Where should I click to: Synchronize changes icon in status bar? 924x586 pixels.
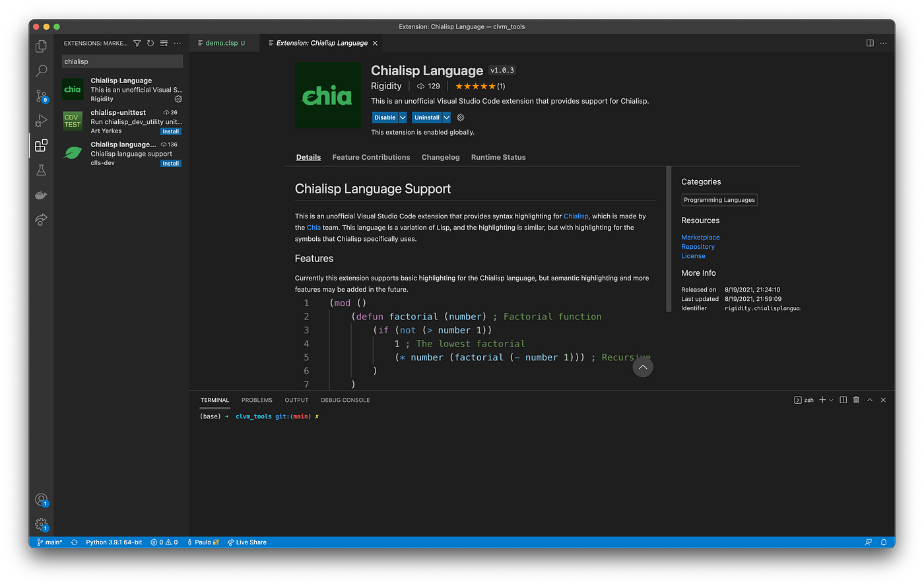[75, 542]
